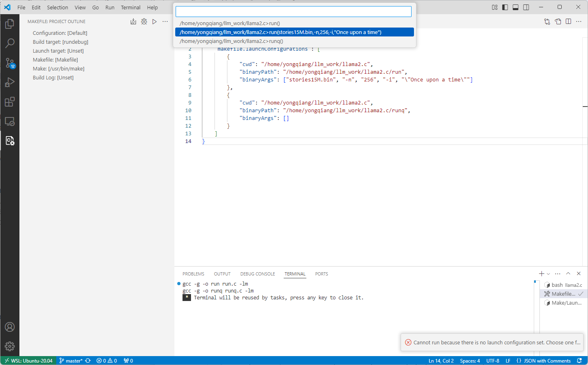This screenshot has height=365, width=588.
Task: Open the Extensions view
Action: pos(10,102)
